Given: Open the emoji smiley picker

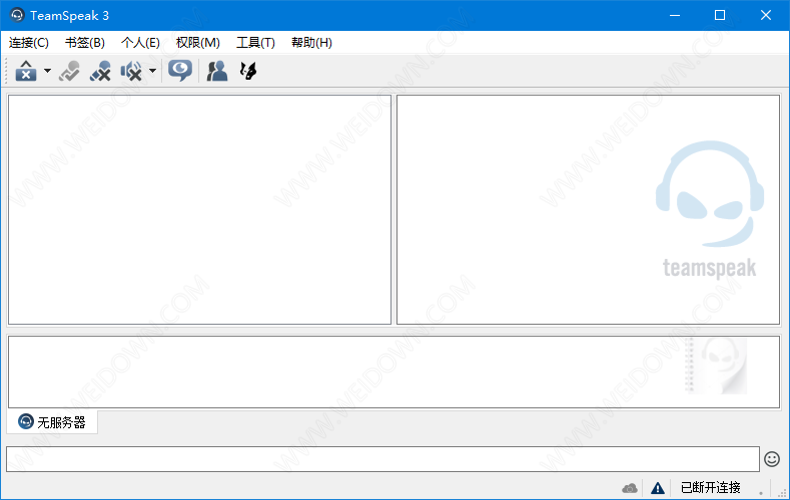Looking at the screenshot, I should (x=772, y=459).
